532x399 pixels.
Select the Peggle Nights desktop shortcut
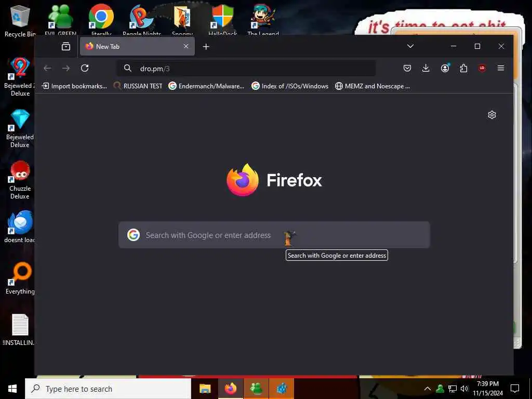[141, 20]
